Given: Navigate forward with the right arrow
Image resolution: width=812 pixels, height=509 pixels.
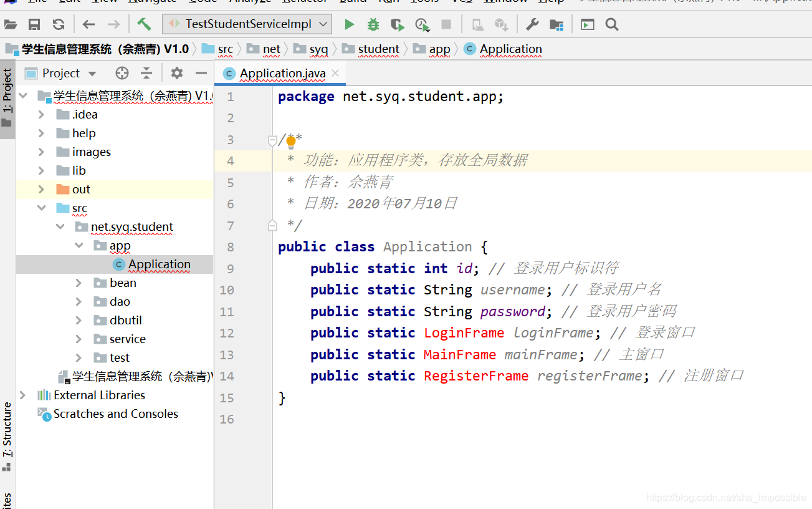Looking at the screenshot, I should (113, 25).
